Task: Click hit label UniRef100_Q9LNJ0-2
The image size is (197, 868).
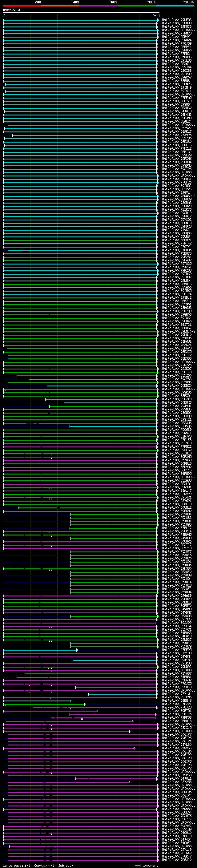Action: tap(179, 331)
